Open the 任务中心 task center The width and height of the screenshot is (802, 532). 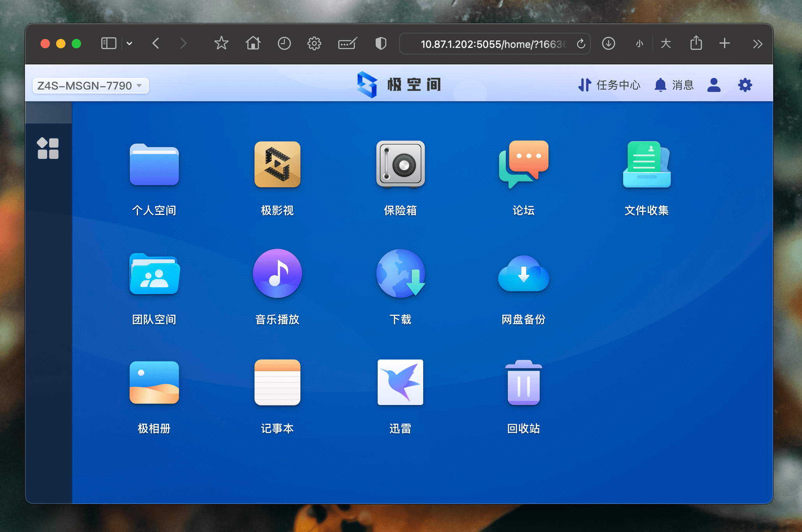[x=609, y=85]
